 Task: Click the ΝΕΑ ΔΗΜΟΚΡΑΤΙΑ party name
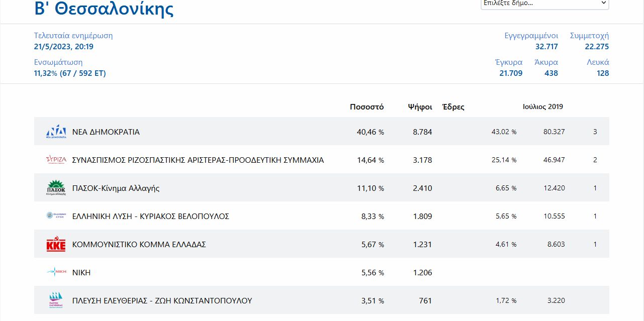click(x=106, y=132)
